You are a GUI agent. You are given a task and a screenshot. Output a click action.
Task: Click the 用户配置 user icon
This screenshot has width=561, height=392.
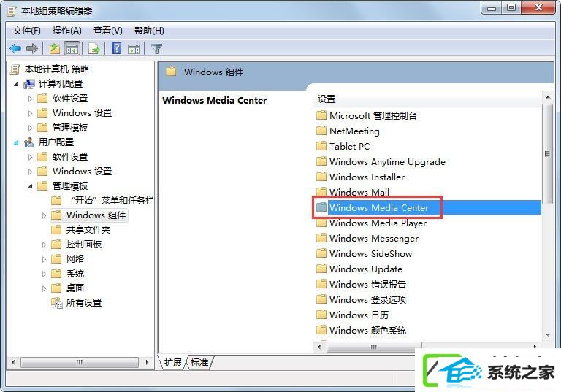[29, 142]
